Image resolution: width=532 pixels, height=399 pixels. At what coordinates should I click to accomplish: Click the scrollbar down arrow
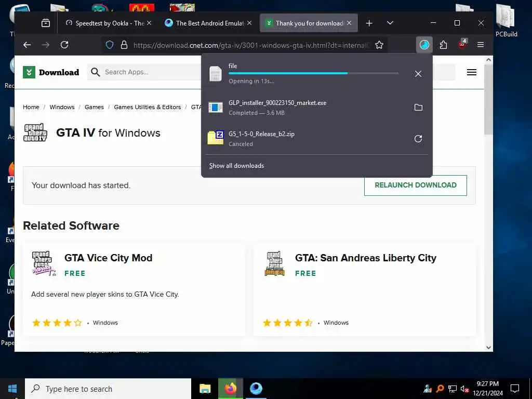[x=488, y=347]
